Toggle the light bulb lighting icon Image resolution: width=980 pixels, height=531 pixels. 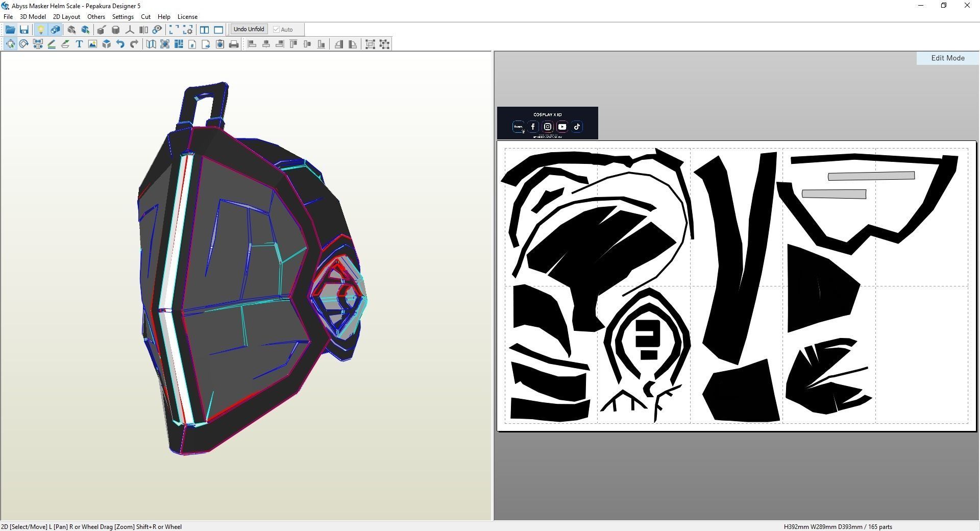[x=41, y=30]
